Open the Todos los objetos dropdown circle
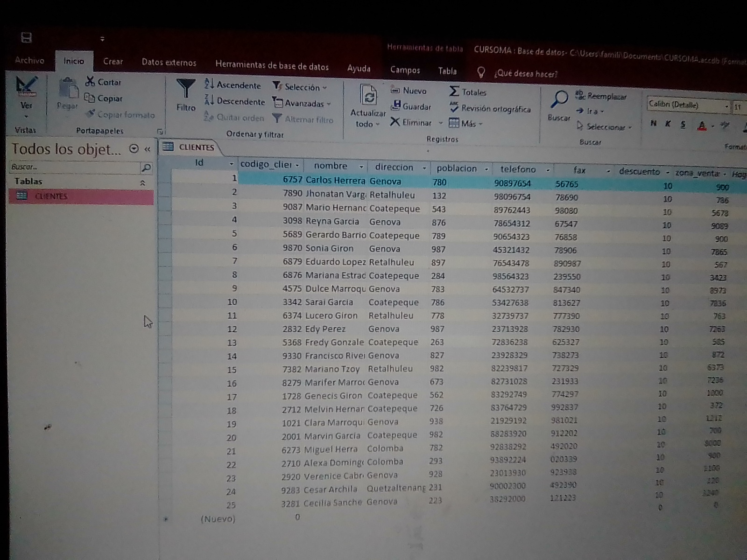Viewport: 747px width, 560px height. click(x=134, y=149)
